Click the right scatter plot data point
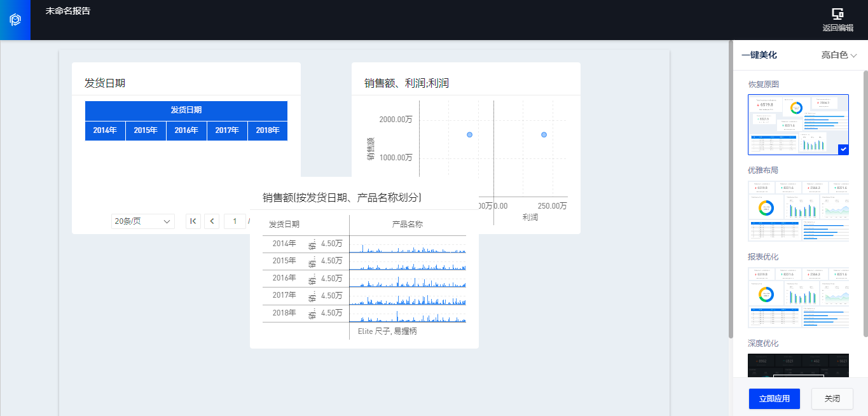 point(544,135)
